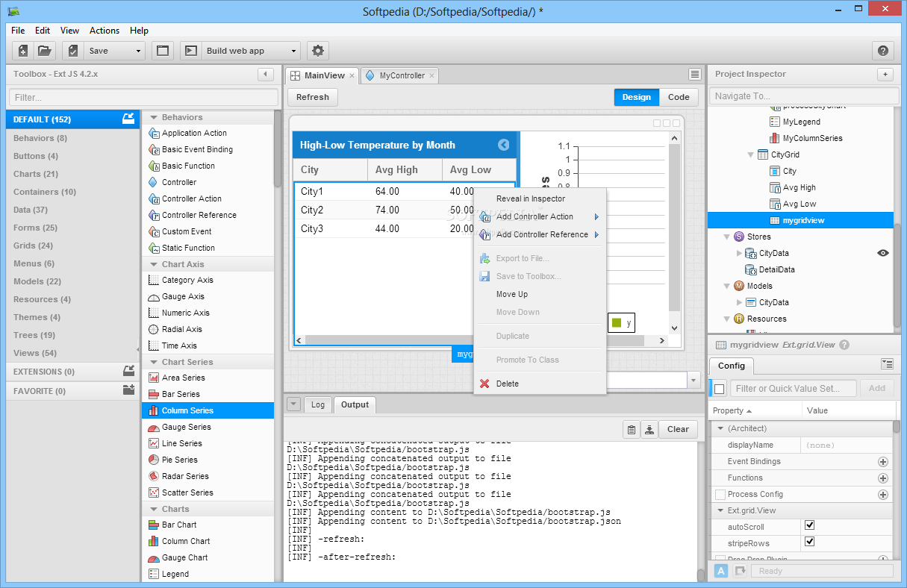
Task: Click the grid horizontal scrollbar track
Action: click(x=388, y=340)
